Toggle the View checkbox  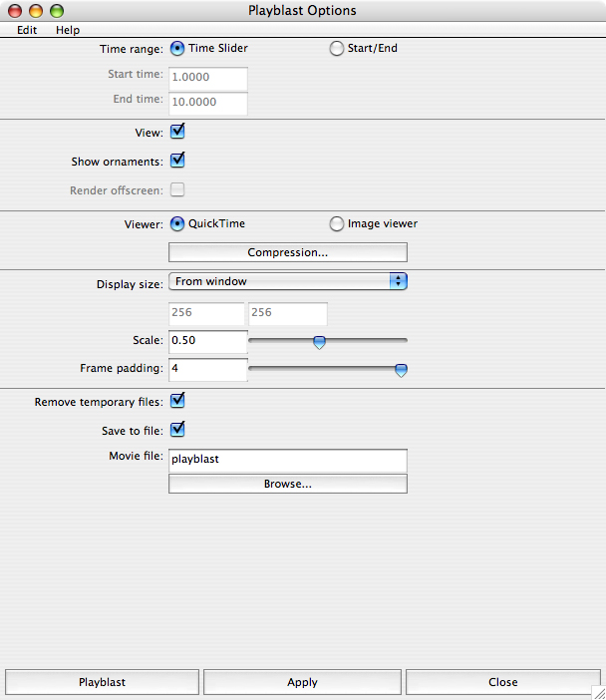click(x=177, y=131)
